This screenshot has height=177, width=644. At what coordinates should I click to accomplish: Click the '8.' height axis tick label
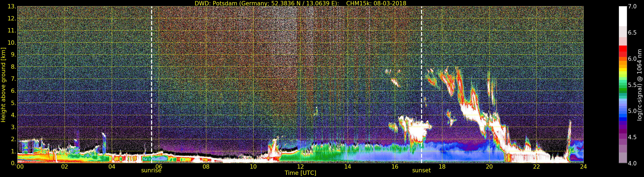click(x=13, y=67)
